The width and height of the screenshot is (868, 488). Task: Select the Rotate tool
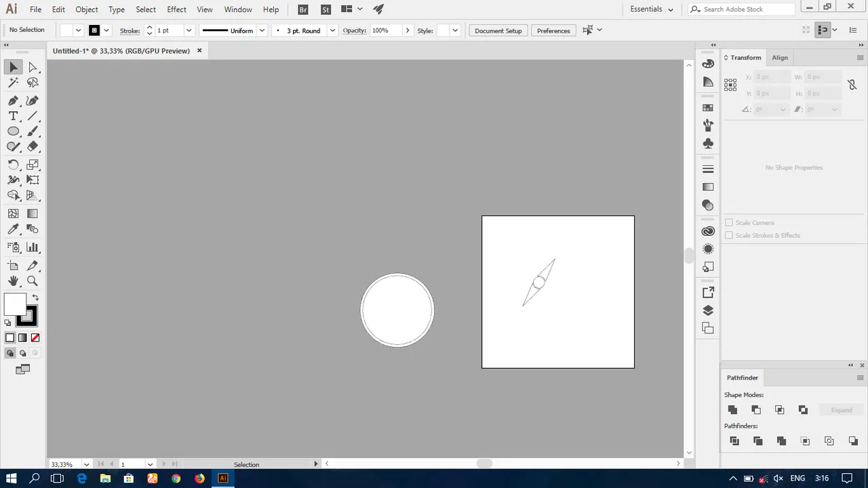click(x=14, y=165)
